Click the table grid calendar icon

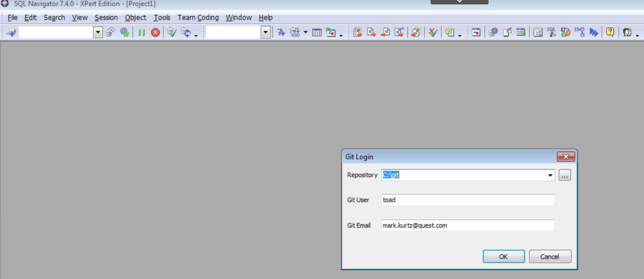pos(317,32)
